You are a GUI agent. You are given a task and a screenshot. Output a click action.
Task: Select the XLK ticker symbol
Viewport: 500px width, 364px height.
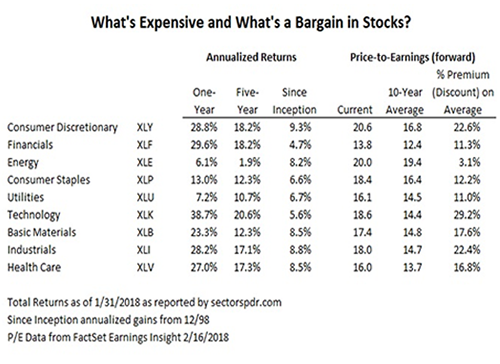[145, 215]
